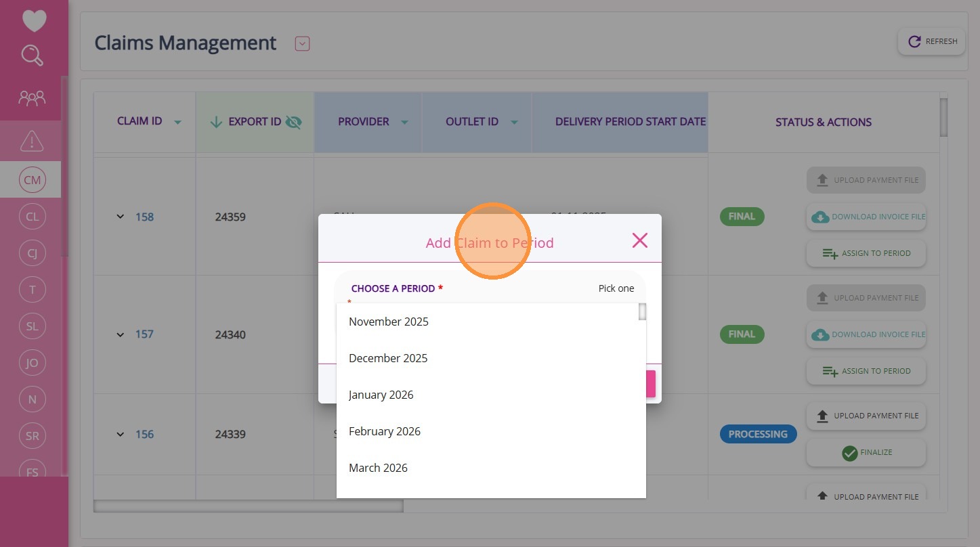This screenshot has width=980, height=547.
Task: Expand row details for claim 158
Action: pyautogui.click(x=121, y=217)
